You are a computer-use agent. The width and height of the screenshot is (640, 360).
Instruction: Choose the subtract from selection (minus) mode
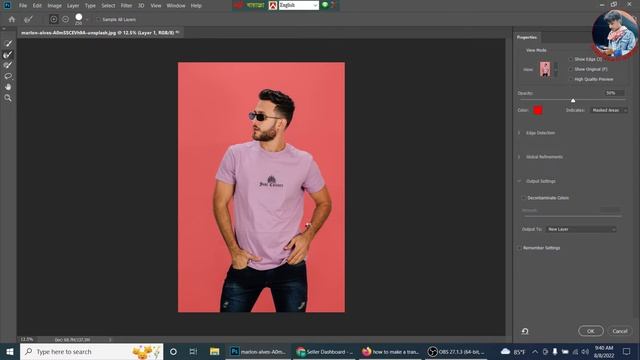click(65, 19)
